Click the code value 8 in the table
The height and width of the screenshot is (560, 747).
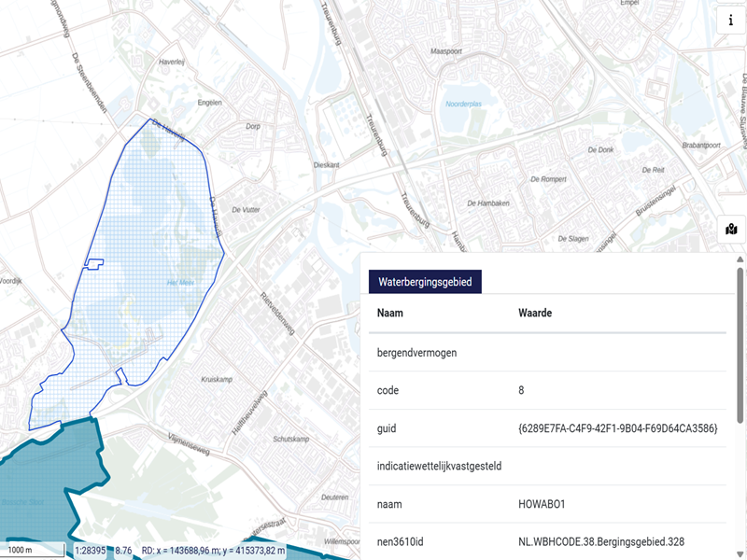coord(521,391)
